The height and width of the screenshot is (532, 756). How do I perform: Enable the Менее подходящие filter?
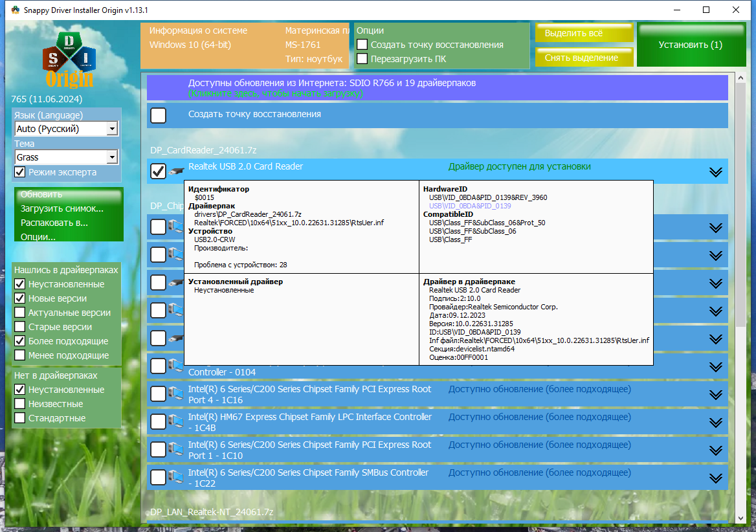[x=20, y=355]
